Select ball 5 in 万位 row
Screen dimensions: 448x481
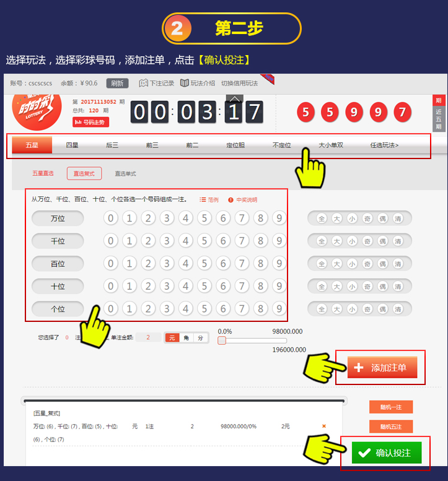tap(204, 218)
